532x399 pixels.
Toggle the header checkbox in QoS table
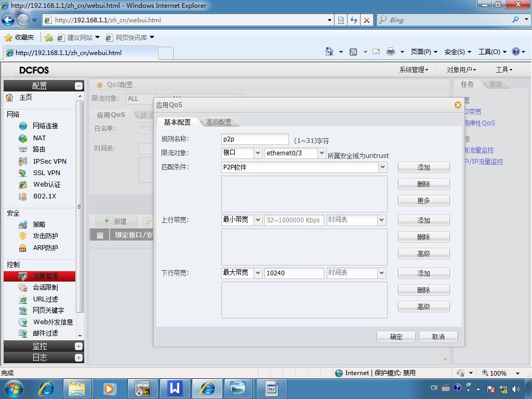point(100,235)
